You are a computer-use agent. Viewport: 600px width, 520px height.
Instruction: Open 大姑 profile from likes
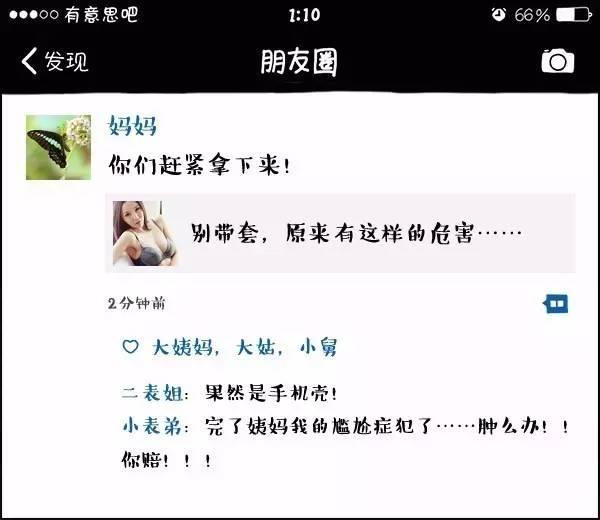point(256,347)
